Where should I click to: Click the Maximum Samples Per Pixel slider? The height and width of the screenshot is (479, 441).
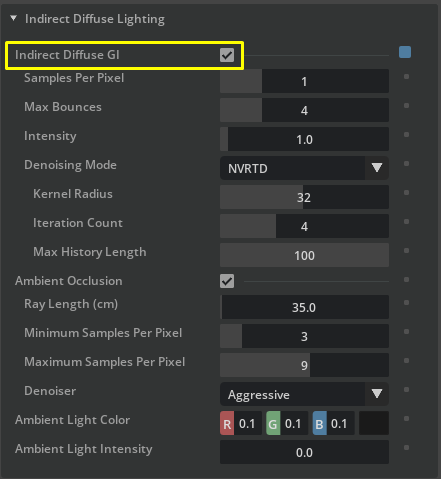pos(304,365)
